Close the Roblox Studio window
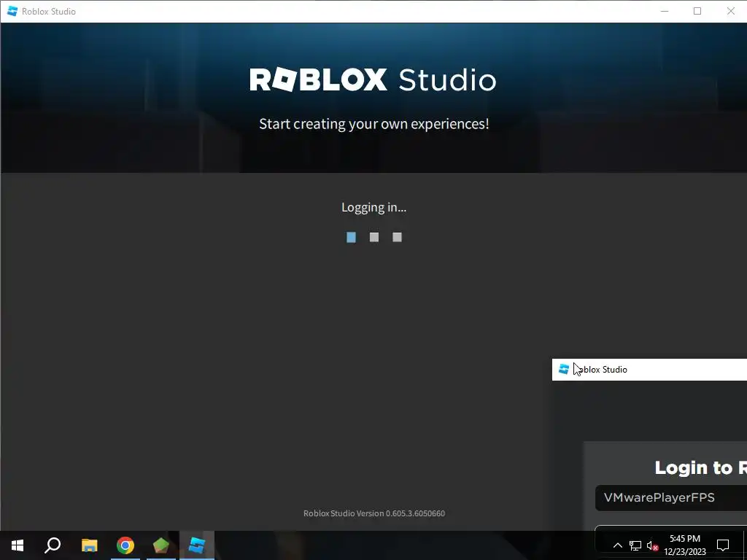 click(730, 11)
